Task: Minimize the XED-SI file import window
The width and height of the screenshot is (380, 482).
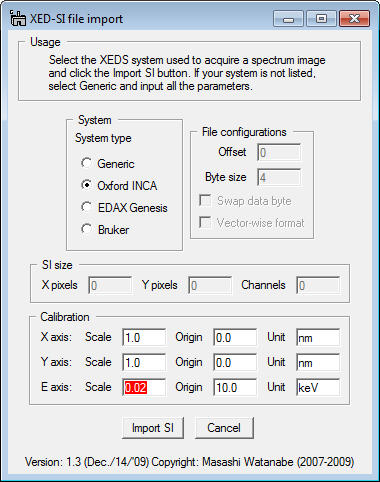Action: (288, 19)
